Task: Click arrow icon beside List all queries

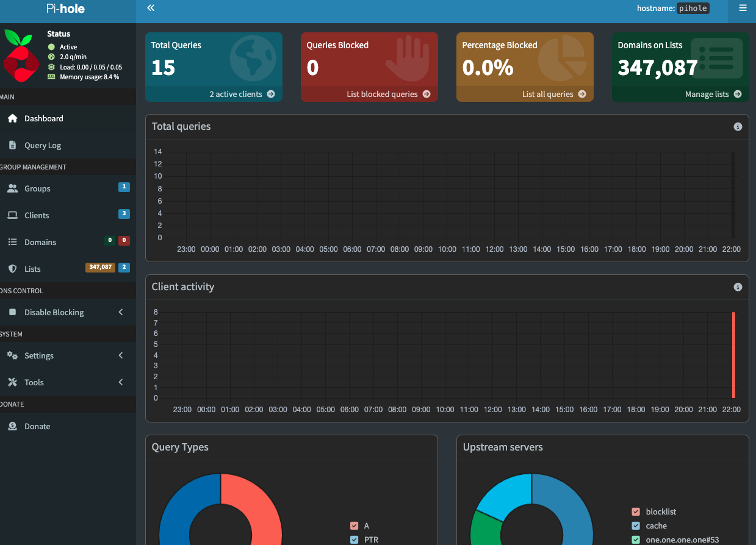Action: coord(582,94)
